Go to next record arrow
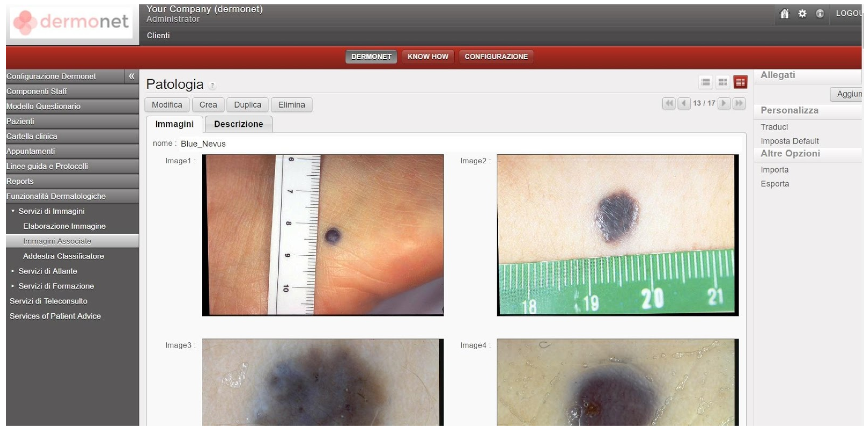The width and height of the screenshot is (868, 431). tap(724, 103)
